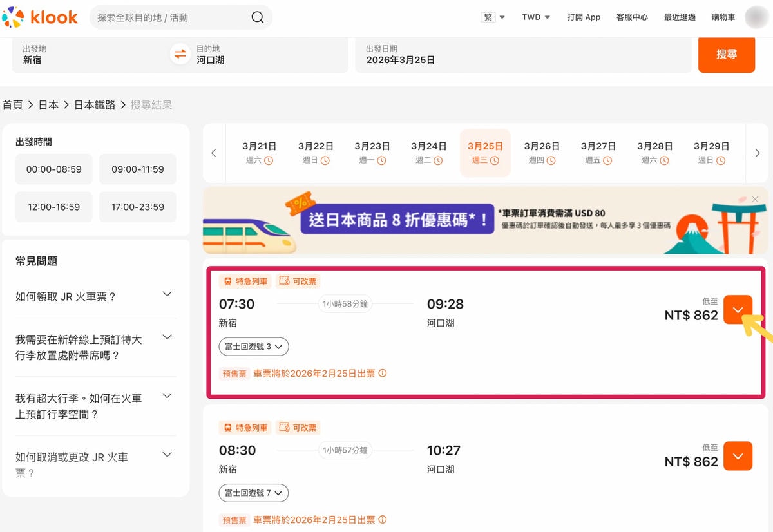Image resolution: width=773 pixels, height=532 pixels.
Task: Click 1小時57分鐘 duration label
Action: (345, 450)
